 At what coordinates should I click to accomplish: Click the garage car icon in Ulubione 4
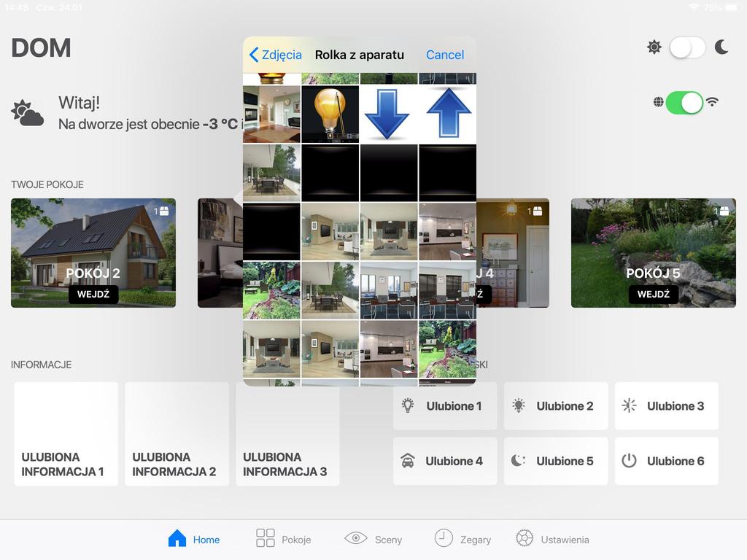click(x=408, y=461)
